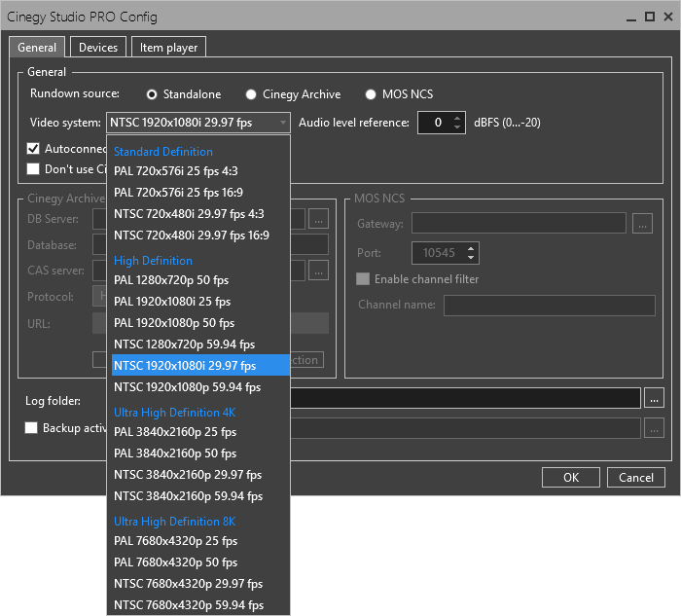681x616 pixels.
Task: Select PAL 3840x2160p 25 fps
Action: click(198, 431)
